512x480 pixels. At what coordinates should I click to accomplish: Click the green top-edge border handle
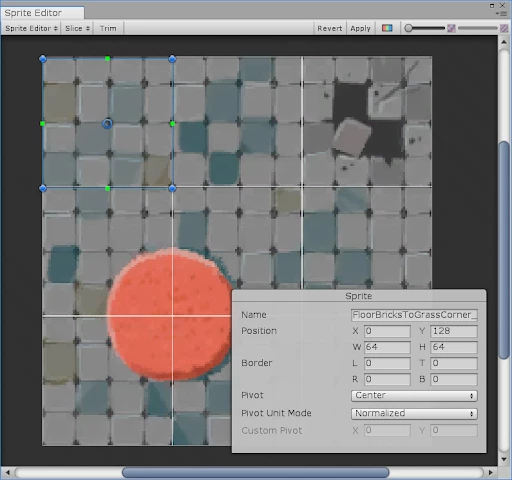(x=107, y=59)
